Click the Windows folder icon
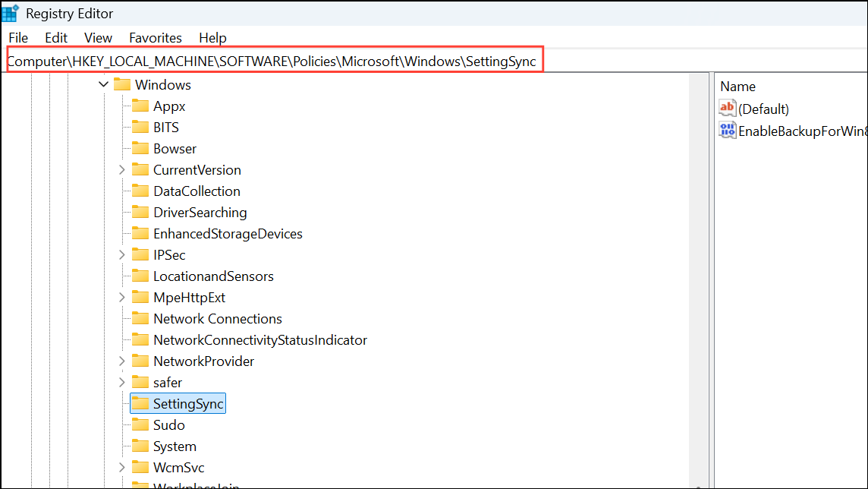This screenshot has height=489, width=868. [122, 84]
